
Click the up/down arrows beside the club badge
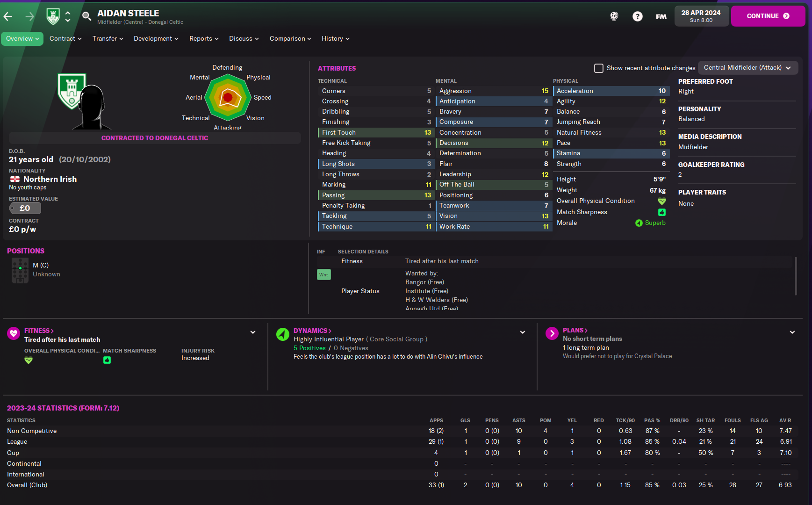[x=68, y=17]
